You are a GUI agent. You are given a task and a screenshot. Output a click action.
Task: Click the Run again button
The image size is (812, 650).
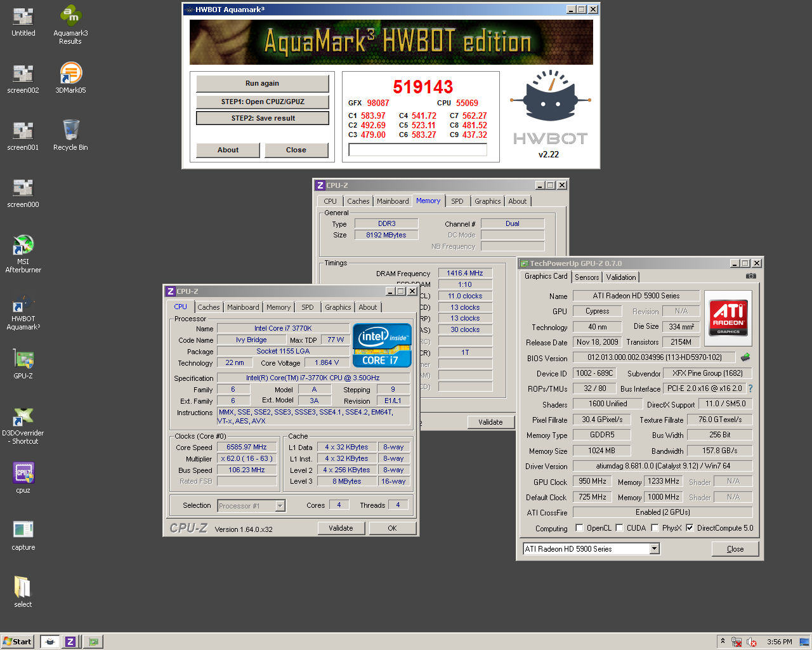pos(263,84)
